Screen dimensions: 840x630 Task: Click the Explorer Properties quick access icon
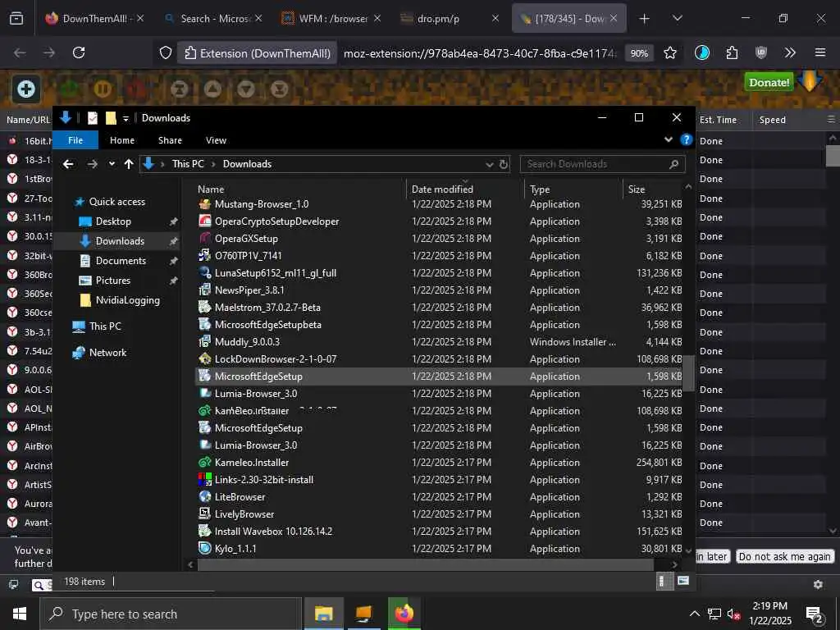click(x=93, y=118)
